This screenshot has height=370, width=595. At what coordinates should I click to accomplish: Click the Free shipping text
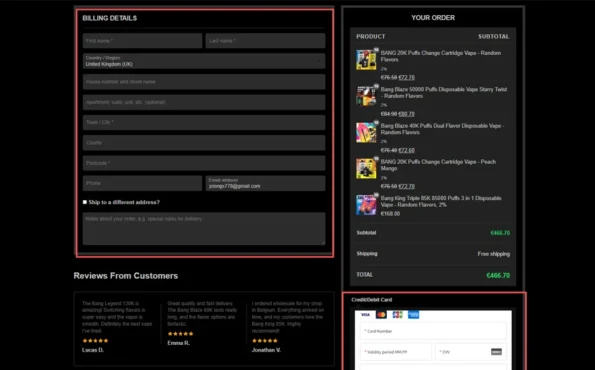pos(494,254)
